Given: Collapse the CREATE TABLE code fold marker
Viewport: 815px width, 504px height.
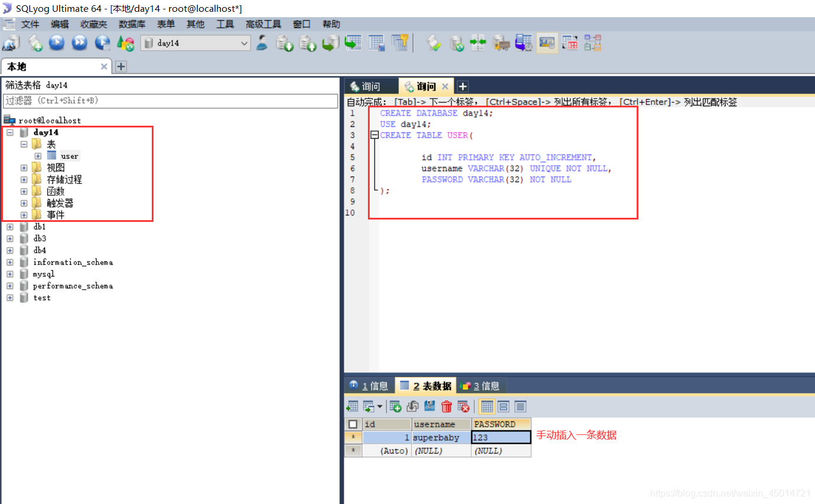Looking at the screenshot, I should 374,135.
